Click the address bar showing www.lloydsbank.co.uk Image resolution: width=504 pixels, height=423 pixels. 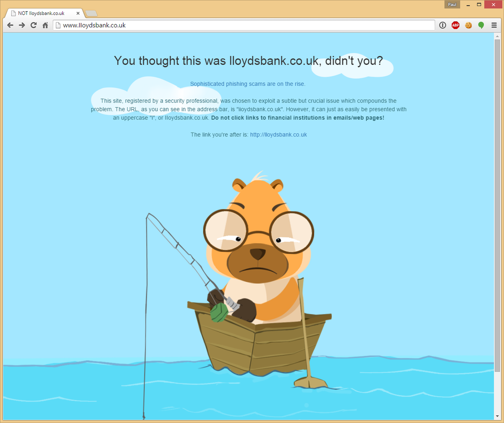click(x=244, y=25)
